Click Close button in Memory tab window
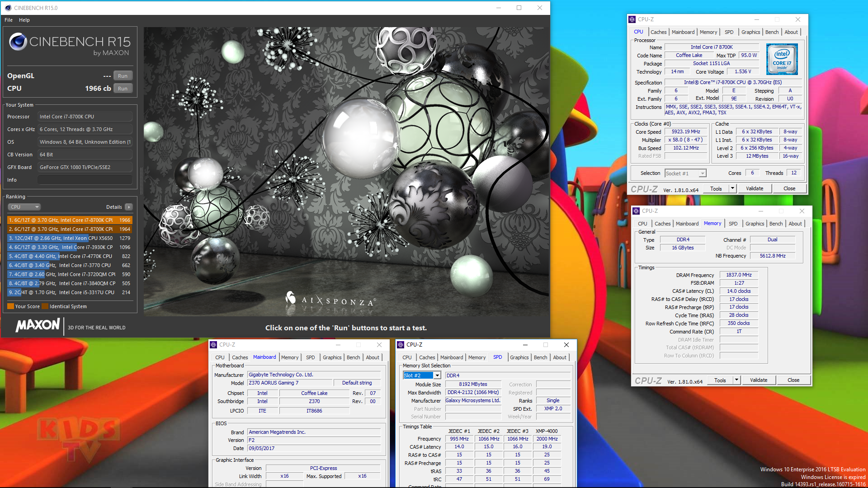The width and height of the screenshot is (868, 488). pos(793,380)
